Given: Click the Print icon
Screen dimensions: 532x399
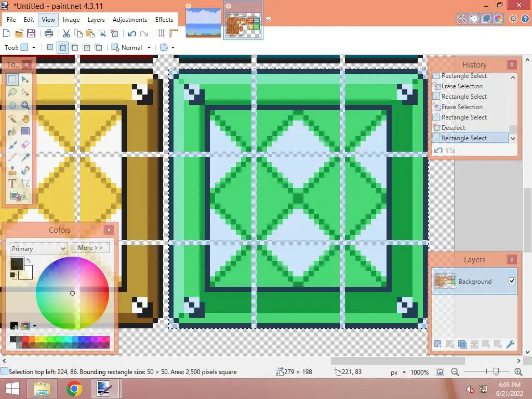Looking at the screenshot, I should pyautogui.click(x=49, y=33).
